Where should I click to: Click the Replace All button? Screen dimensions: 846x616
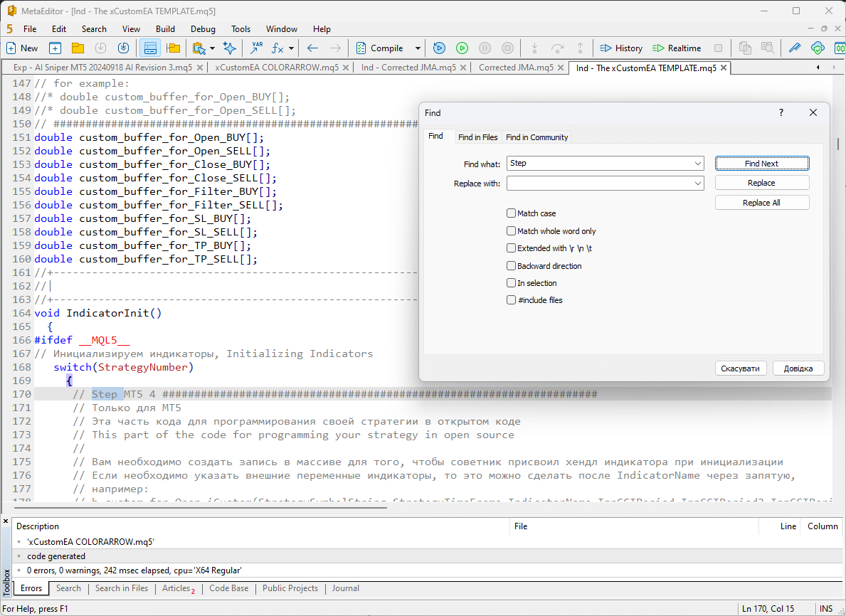tap(761, 203)
